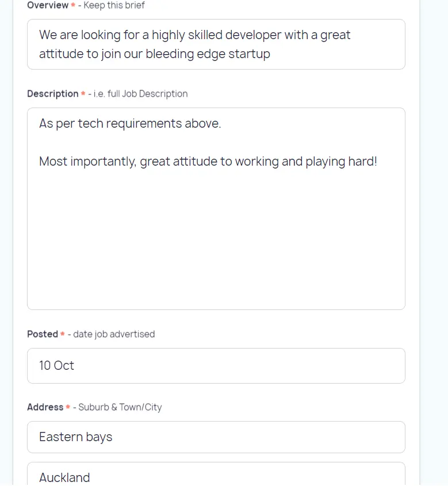Click the 'date job advertised' hint text
The image size is (448, 486).
114,334
